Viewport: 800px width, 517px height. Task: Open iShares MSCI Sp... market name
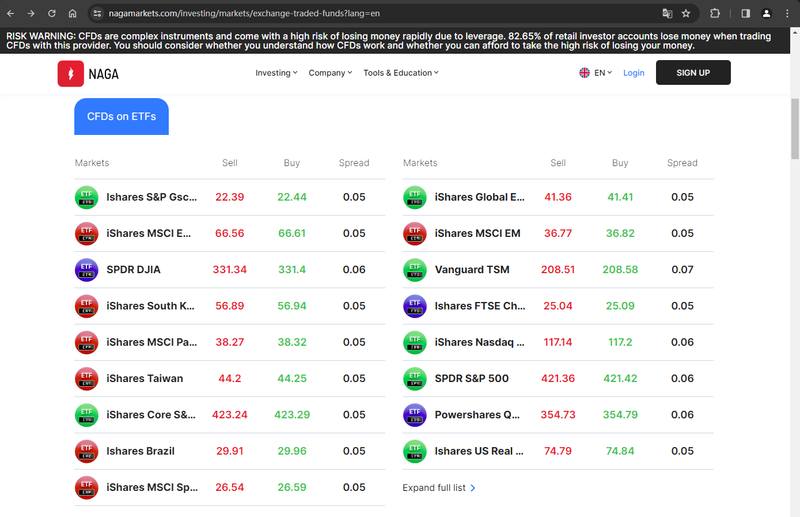(152, 487)
